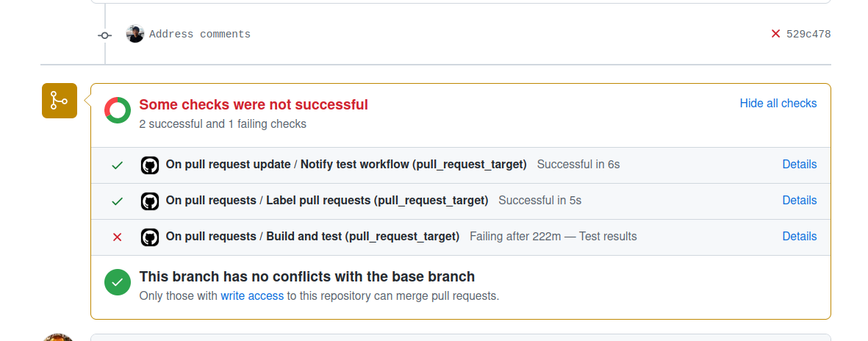Click GitHub logo beside Label pull requests

tap(150, 201)
